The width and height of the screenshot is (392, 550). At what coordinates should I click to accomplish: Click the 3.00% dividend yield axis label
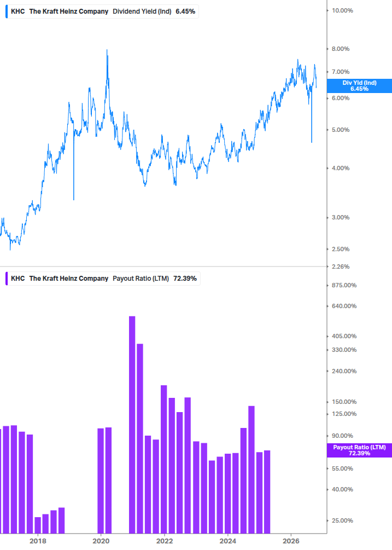click(341, 217)
